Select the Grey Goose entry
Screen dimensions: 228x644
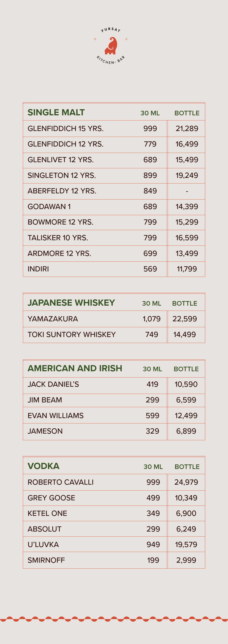click(51, 498)
